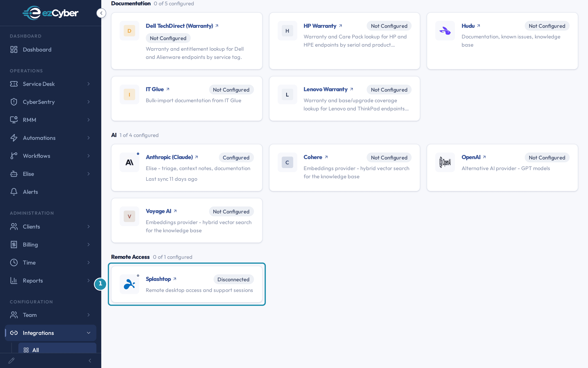Click the Automations lightning icon
Viewport: 588px width, 368px height.
14,138
